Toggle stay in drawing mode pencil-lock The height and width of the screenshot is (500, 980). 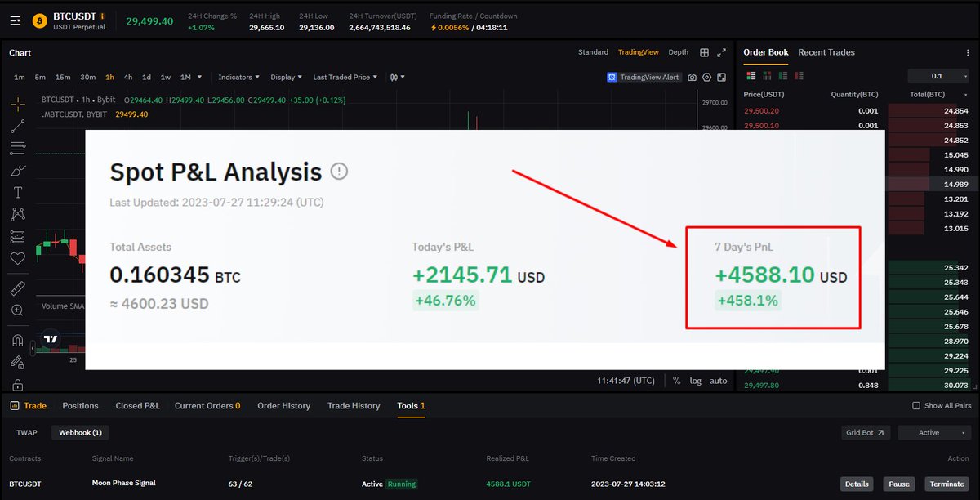tap(18, 362)
